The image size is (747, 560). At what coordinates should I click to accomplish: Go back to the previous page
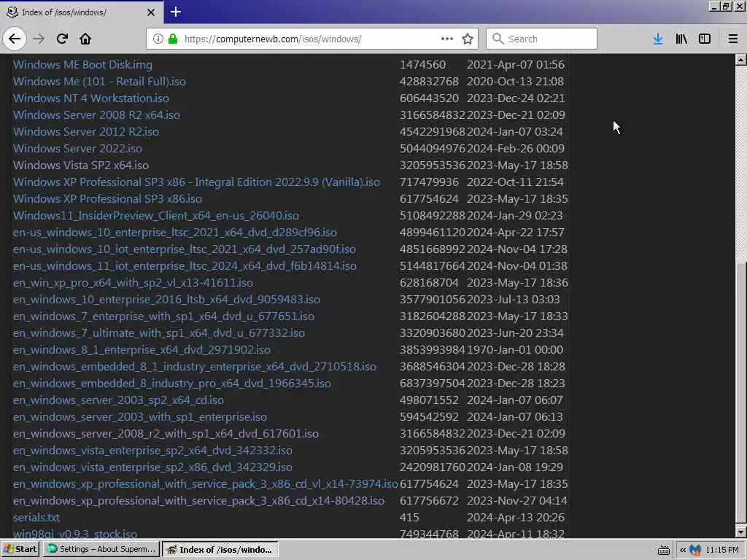(15, 39)
